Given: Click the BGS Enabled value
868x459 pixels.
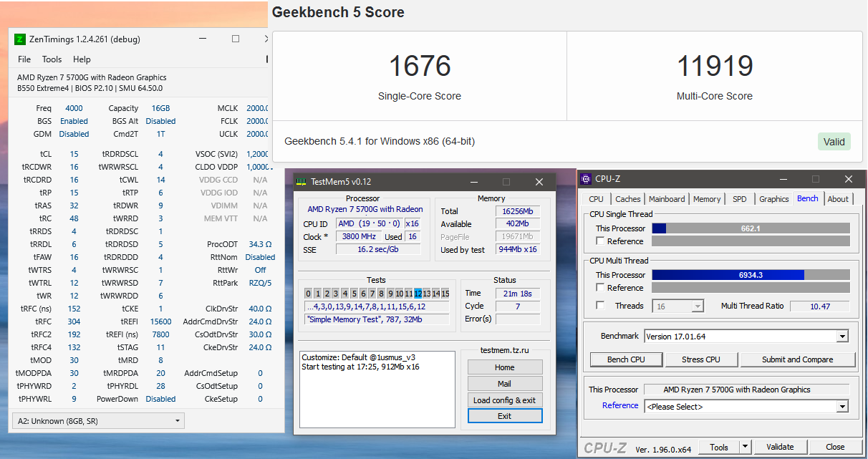Looking at the screenshot, I should [74, 121].
